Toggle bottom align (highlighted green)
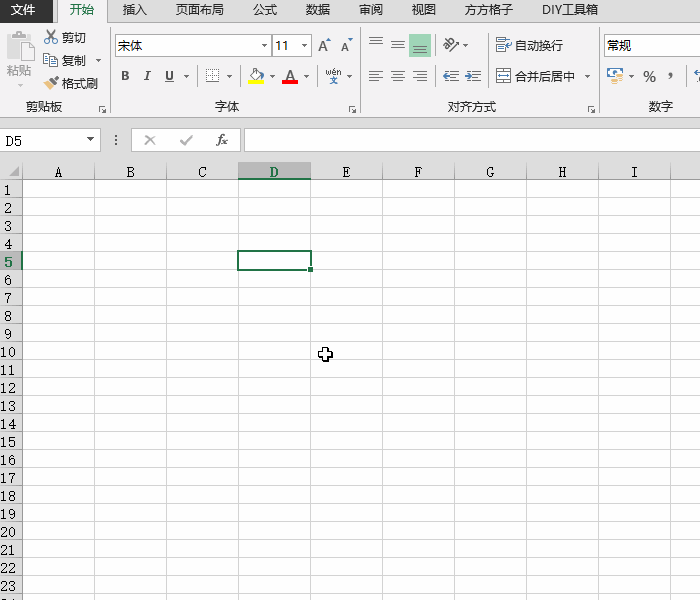The height and width of the screenshot is (600, 700). click(420, 46)
